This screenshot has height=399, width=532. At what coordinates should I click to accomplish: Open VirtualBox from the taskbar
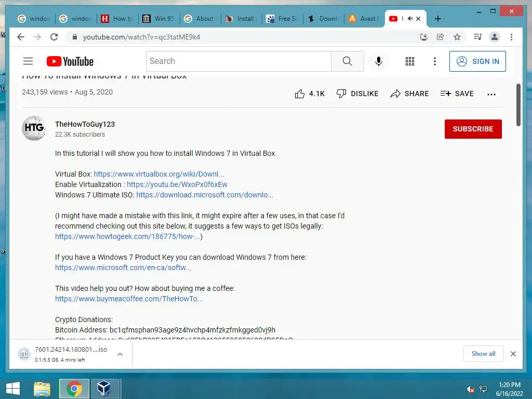(104, 389)
